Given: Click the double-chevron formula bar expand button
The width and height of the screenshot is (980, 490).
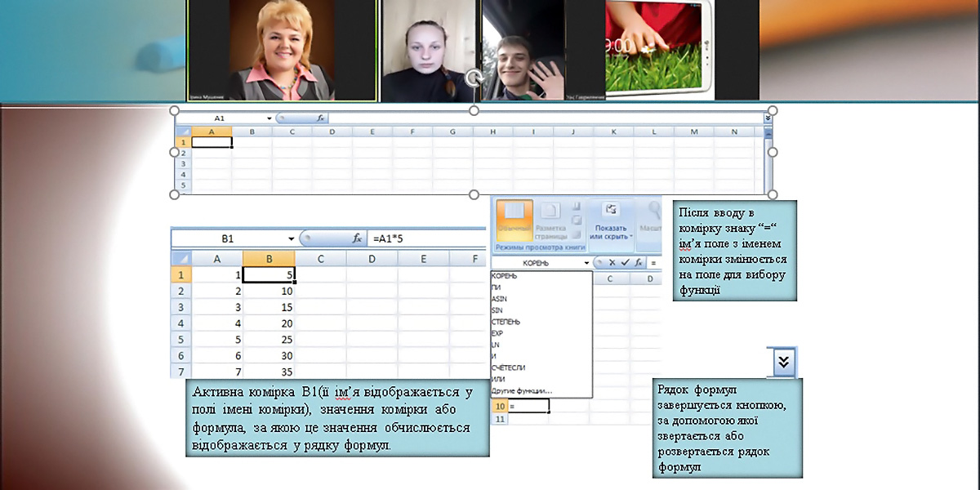Looking at the screenshot, I should [x=783, y=362].
